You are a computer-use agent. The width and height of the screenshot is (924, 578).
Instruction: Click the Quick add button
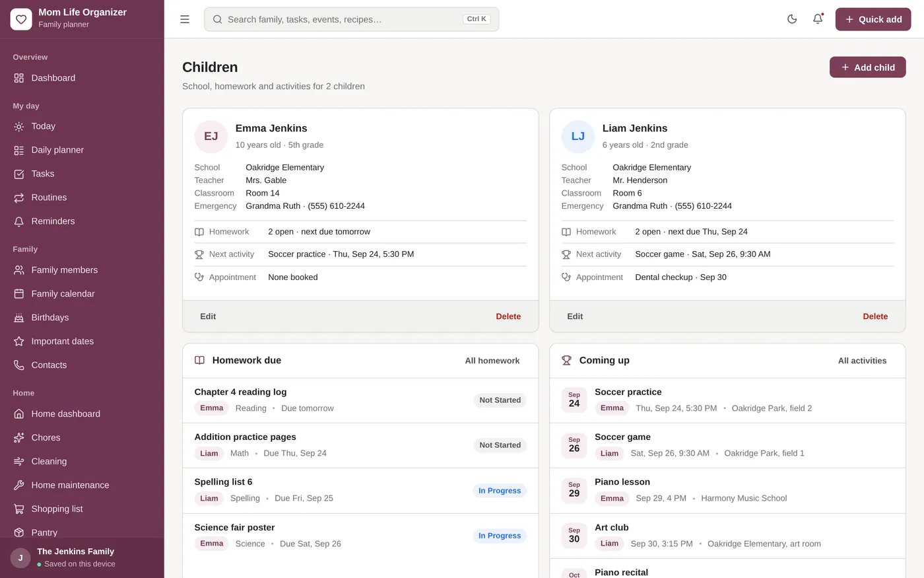coord(873,19)
